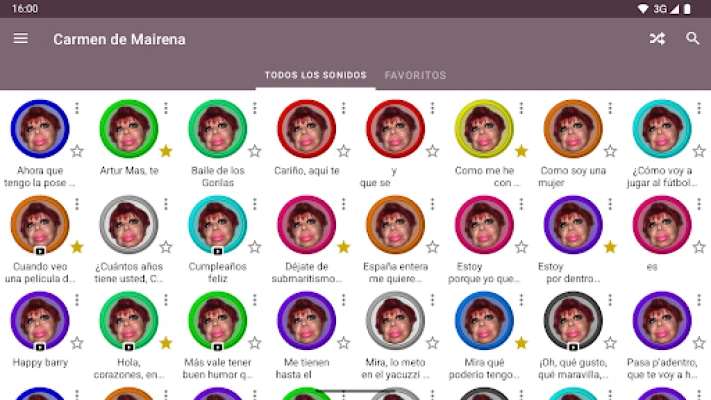Select the Todos los sonidos tab
This screenshot has width=711, height=400.
tap(316, 75)
